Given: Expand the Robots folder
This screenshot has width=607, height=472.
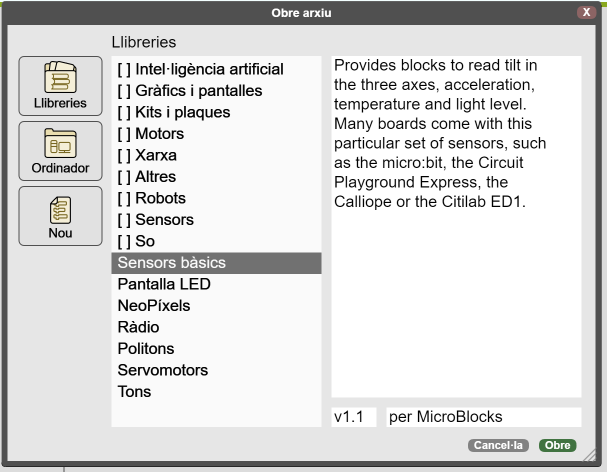Looking at the screenshot, I should pos(152,198).
